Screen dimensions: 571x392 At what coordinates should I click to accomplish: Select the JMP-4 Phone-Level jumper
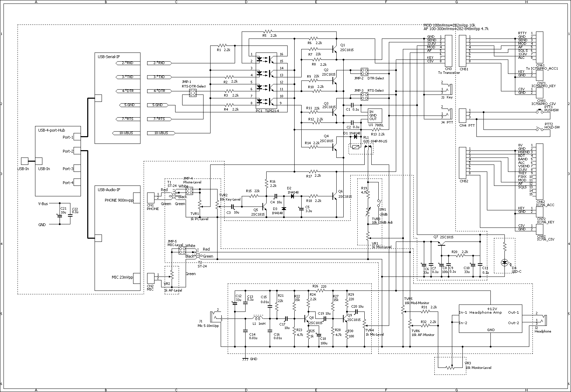[190, 191]
